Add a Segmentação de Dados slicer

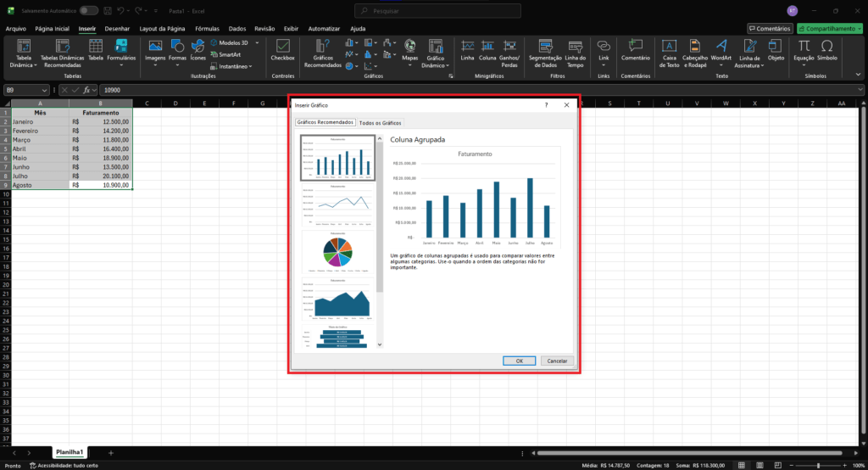[545, 53]
